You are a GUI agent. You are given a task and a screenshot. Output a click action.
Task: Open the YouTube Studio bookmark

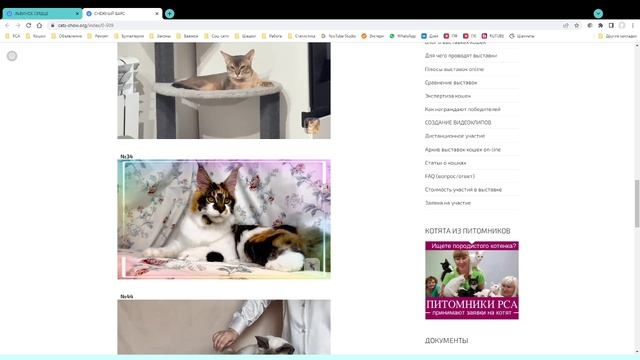click(x=338, y=36)
